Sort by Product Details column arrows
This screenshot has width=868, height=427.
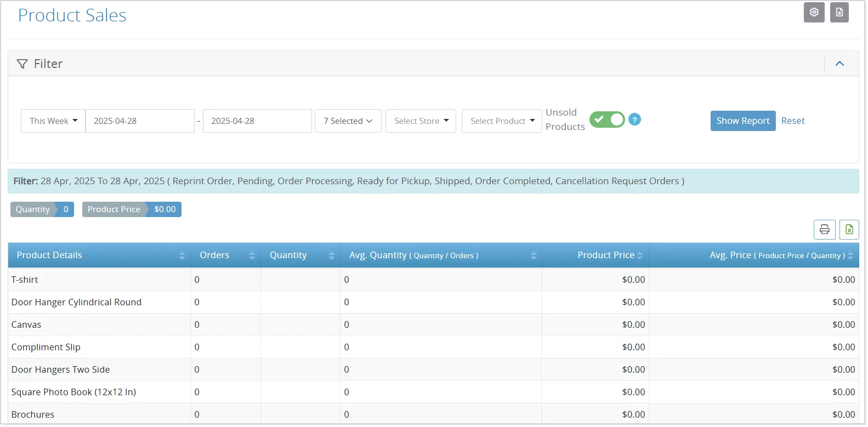coord(181,256)
